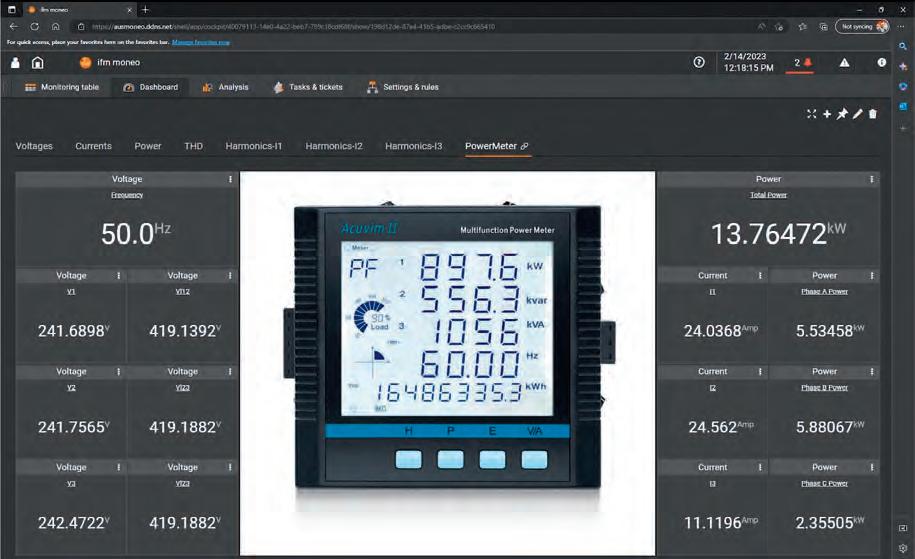Open the user profile icon in moneo header
Screen dimensions: 915x559
click(x=16, y=62)
